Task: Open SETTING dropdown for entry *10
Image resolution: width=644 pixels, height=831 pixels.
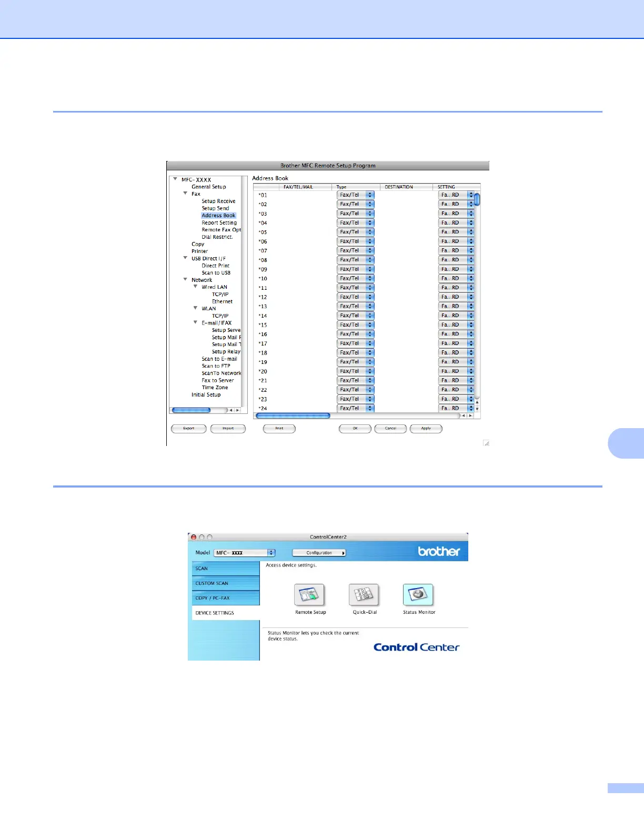Action: pyautogui.click(x=456, y=278)
